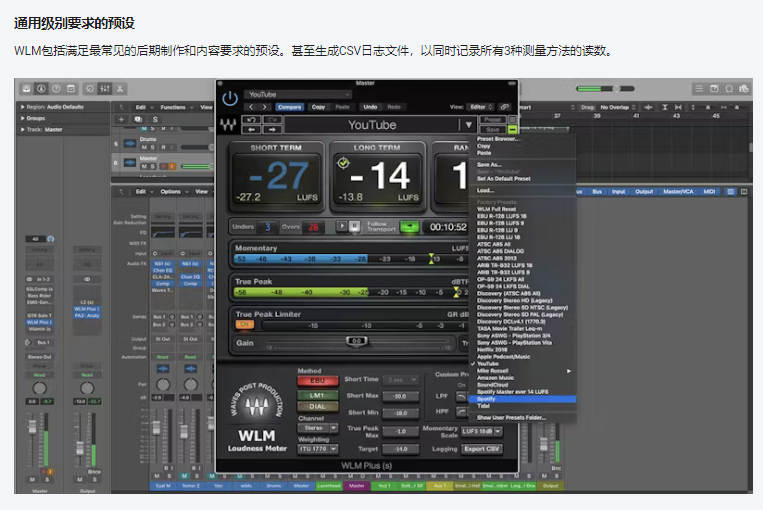Click the Master track volume slider
The image size is (763, 510).
(198, 166)
